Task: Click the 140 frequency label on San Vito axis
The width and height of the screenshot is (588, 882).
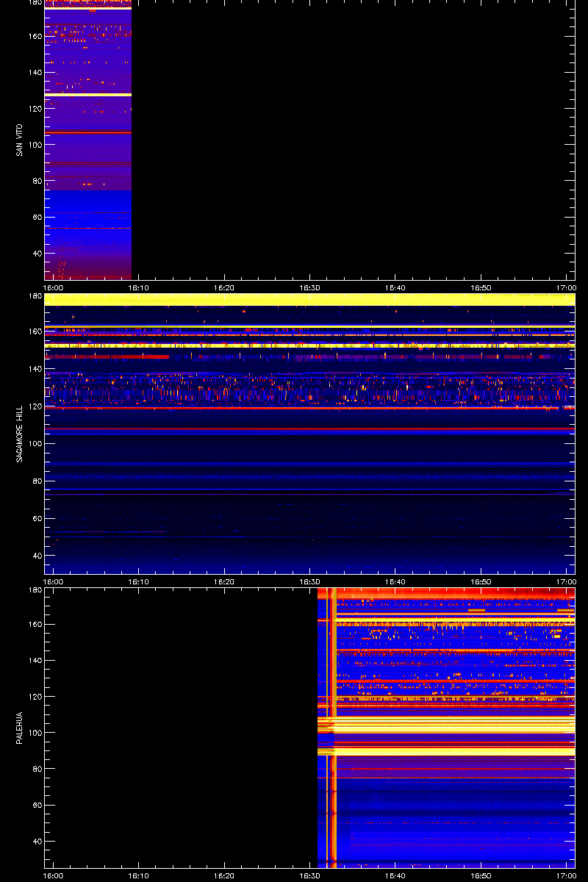Action: [35, 72]
